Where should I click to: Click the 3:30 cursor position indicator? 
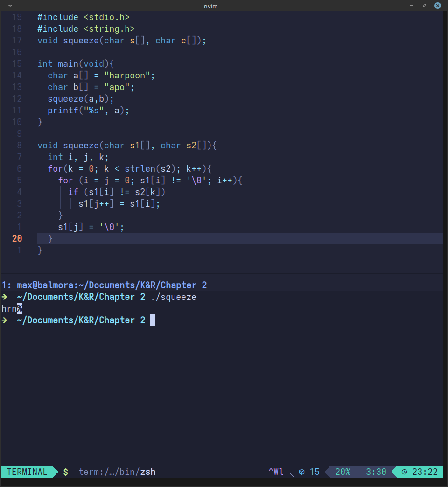tap(376, 472)
